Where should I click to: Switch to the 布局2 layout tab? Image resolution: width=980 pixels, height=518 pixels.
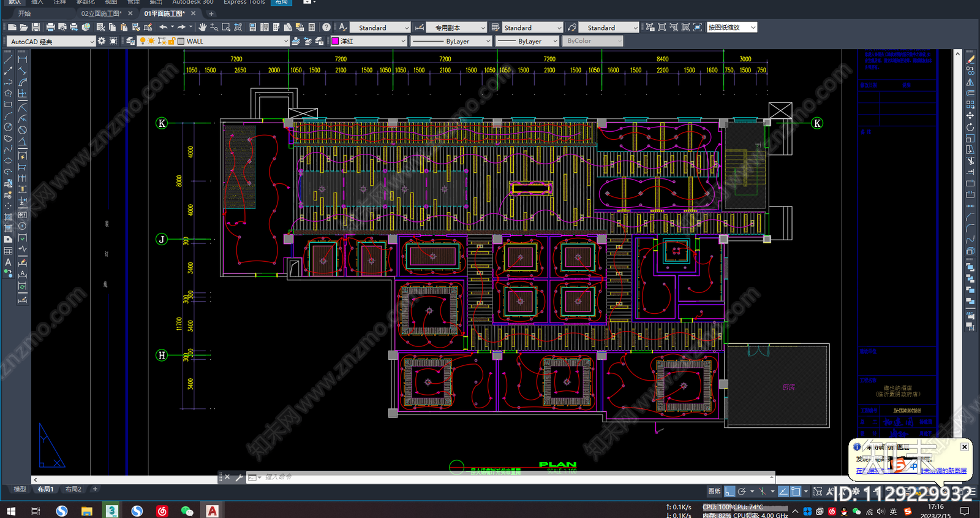(73, 489)
